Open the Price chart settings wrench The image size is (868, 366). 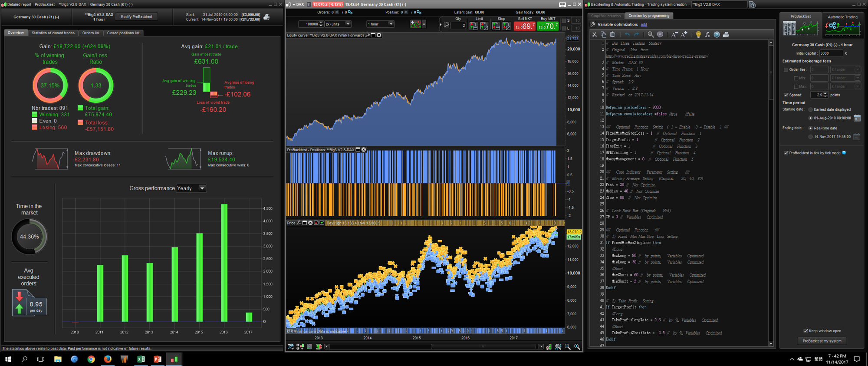(x=299, y=223)
